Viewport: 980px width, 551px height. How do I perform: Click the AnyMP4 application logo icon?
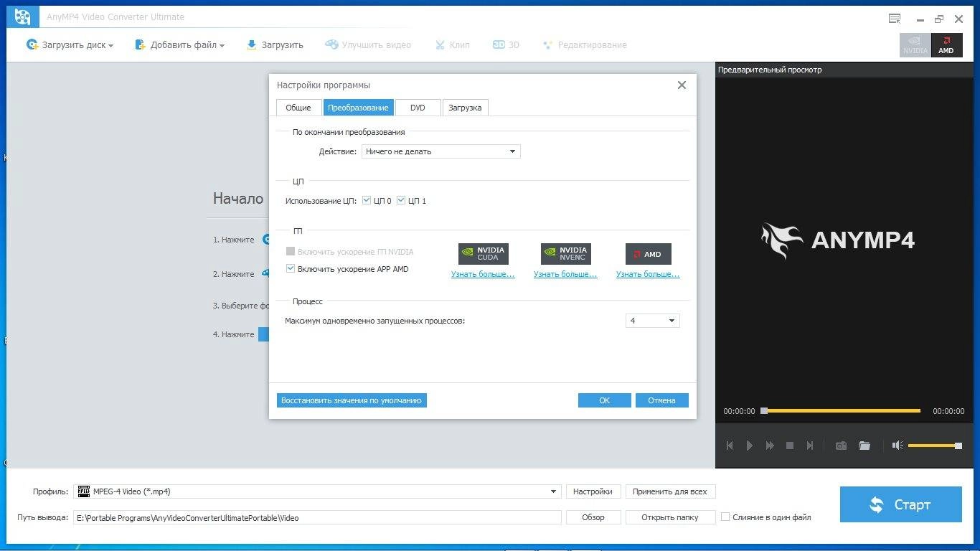22,17
